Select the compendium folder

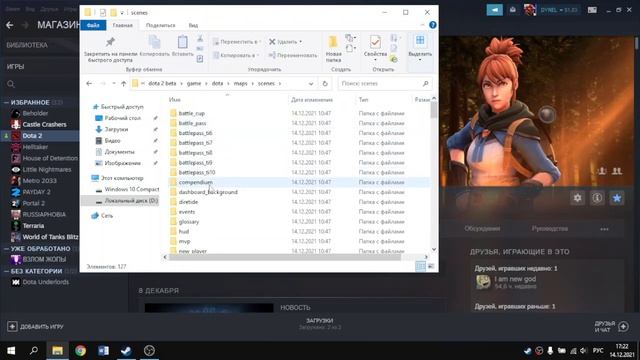click(x=196, y=182)
